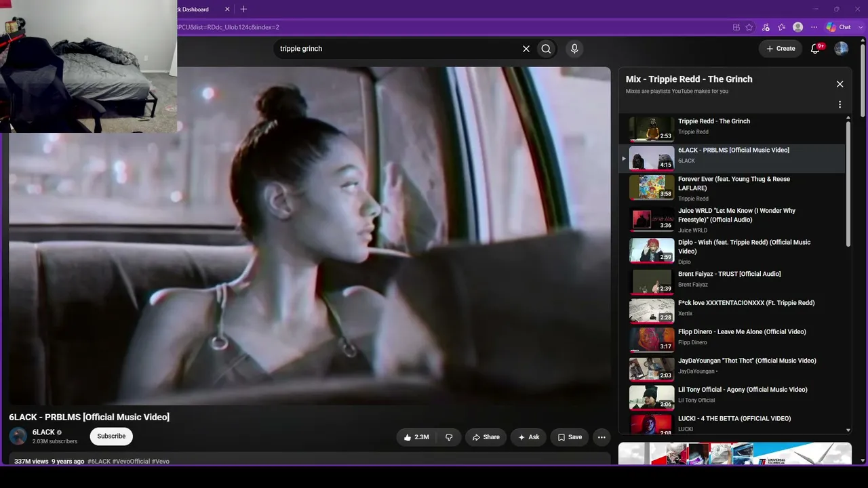Share the PRBLMS video
Viewport: 868px width, 488px height.
[x=486, y=437]
